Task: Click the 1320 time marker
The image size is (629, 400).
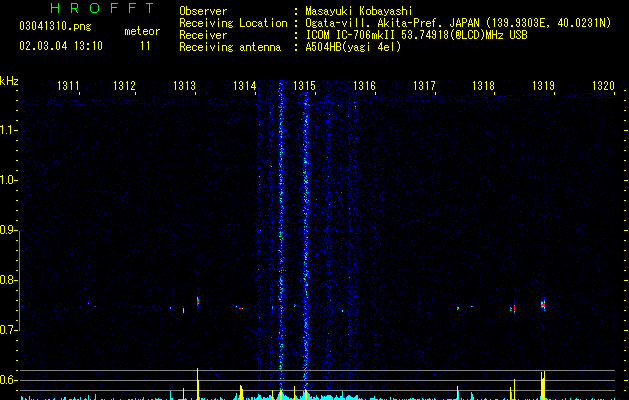Action: coord(603,86)
